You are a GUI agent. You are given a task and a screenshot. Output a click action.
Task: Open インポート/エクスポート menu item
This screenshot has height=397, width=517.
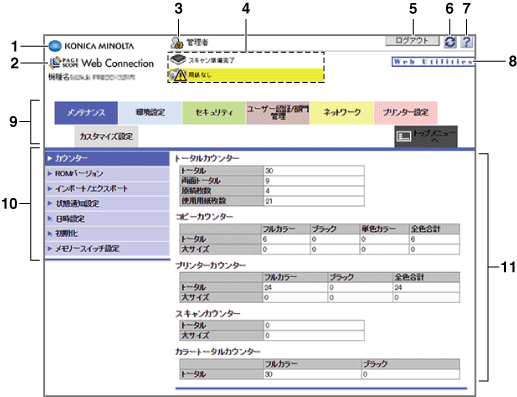pyautogui.click(x=107, y=189)
